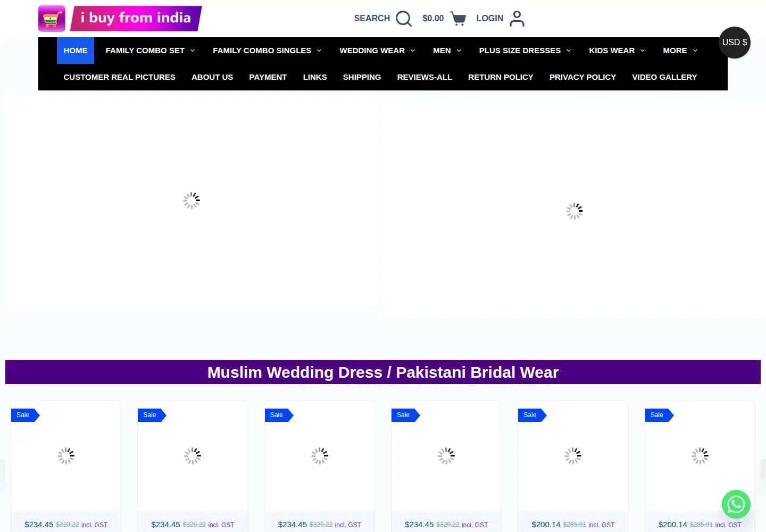Click the login user icon
Screen dimensions: 766x532
[x=517, y=19]
